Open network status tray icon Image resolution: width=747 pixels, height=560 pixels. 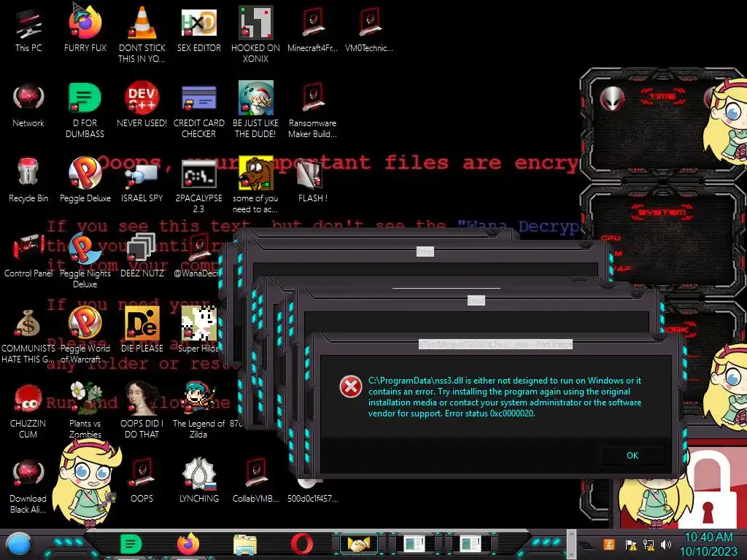click(x=649, y=544)
